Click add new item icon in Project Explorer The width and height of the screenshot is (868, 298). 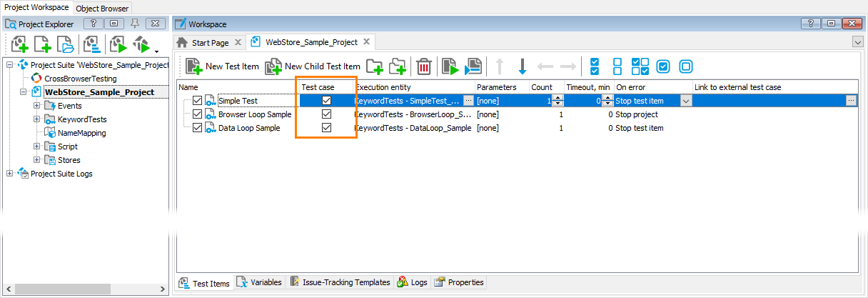click(x=43, y=45)
